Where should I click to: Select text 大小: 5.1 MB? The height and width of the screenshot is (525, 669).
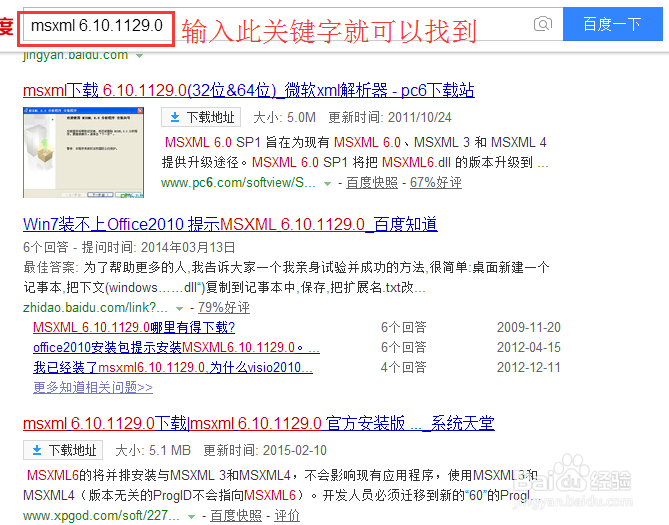153,450
